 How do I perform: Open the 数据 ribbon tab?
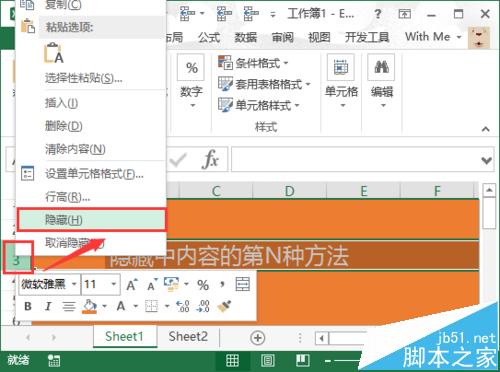point(246,37)
